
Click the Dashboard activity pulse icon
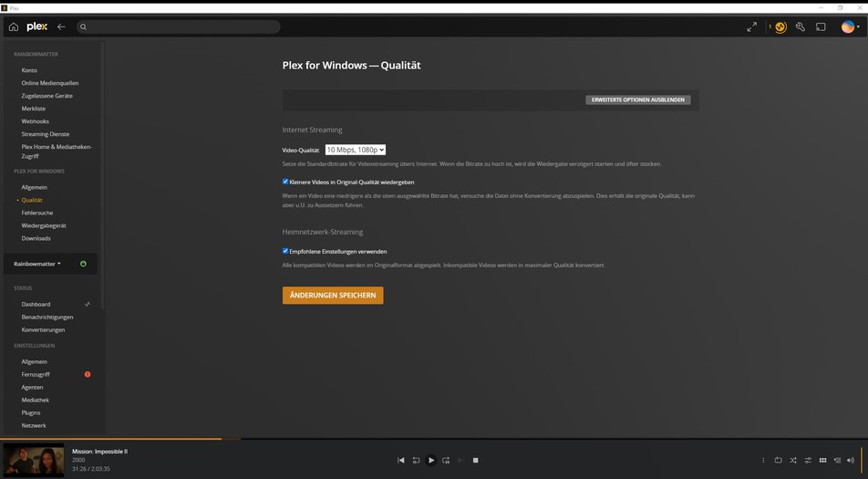[x=88, y=304]
